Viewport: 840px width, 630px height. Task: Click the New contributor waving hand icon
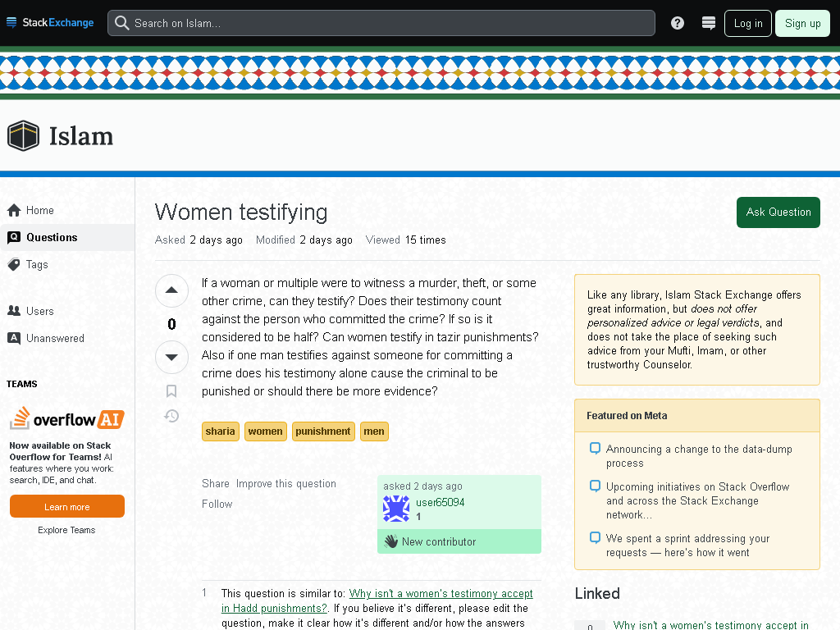(x=391, y=541)
